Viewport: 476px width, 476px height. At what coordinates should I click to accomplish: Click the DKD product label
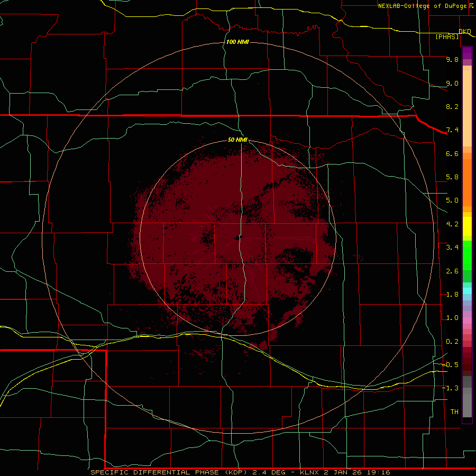click(465, 31)
